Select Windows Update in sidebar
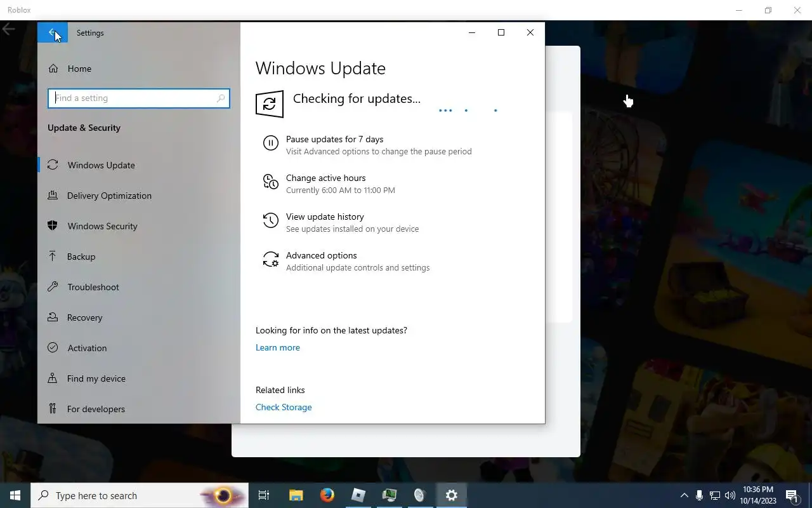Viewport: 812px width, 508px height. (x=139, y=165)
